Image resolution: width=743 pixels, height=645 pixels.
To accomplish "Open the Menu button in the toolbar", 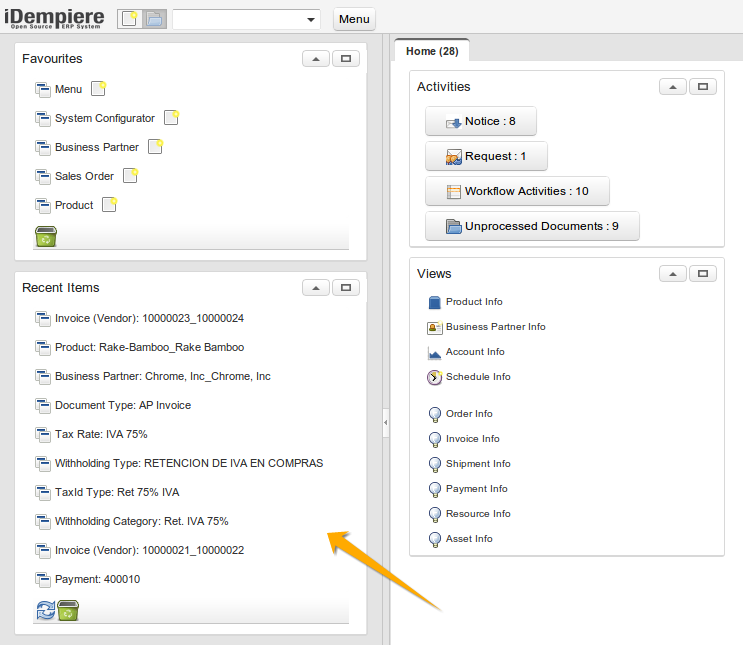I will [x=354, y=19].
